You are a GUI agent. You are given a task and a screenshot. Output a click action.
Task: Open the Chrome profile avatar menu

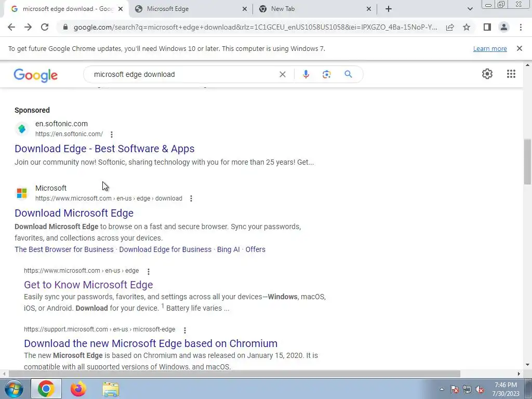pyautogui.click(x=504, y=27)
